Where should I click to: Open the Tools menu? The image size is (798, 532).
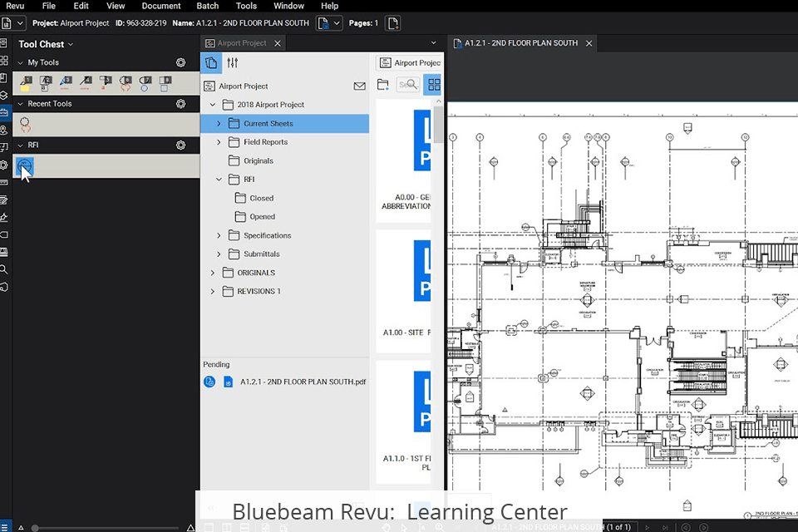[246, 6]
